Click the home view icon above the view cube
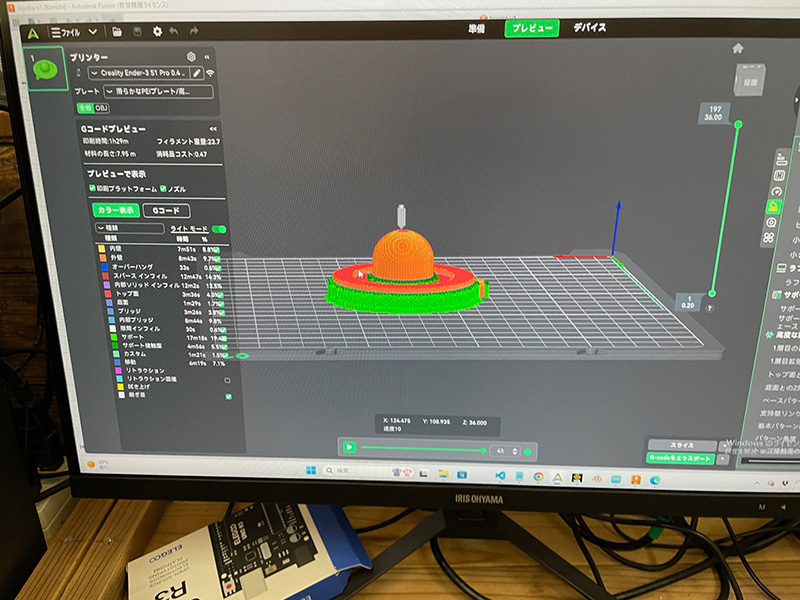Screen dimensions: 800x600 click(737, 48)
